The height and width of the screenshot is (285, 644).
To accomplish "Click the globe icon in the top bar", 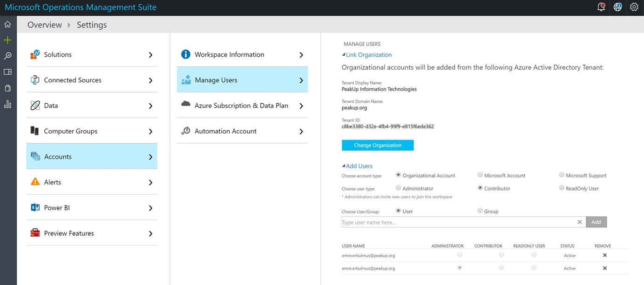I will [x=617, y=7].
